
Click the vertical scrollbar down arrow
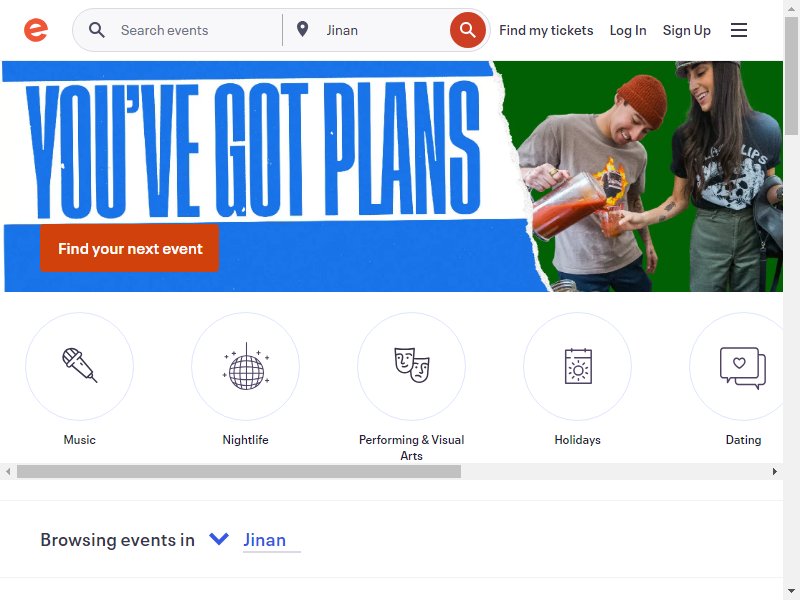791,592
